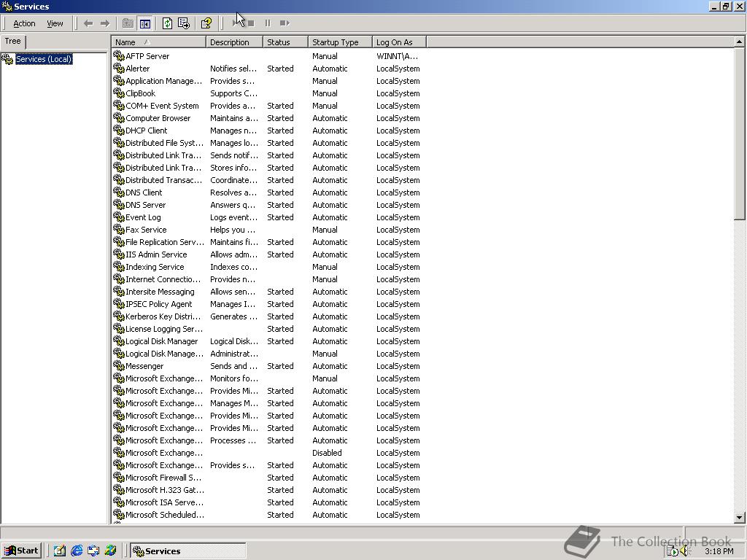747x560 pixels.
Task: Click the Event Log service icon
Action: (x=119, y=217)
